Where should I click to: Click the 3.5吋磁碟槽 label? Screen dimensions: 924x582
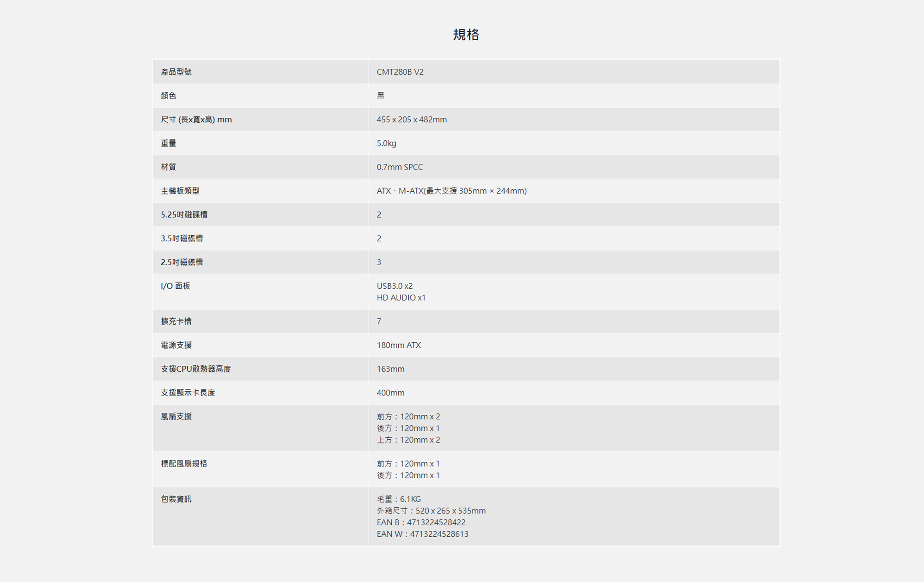coord(182,238)
